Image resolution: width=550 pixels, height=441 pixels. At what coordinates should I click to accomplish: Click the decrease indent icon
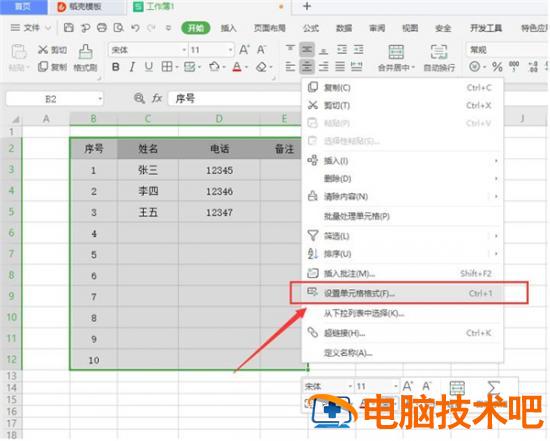342,50
